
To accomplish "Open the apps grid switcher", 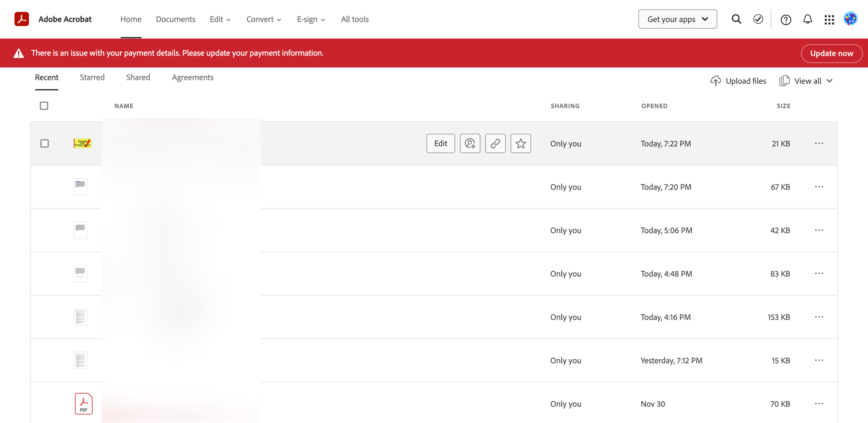I will pos(829,20).
